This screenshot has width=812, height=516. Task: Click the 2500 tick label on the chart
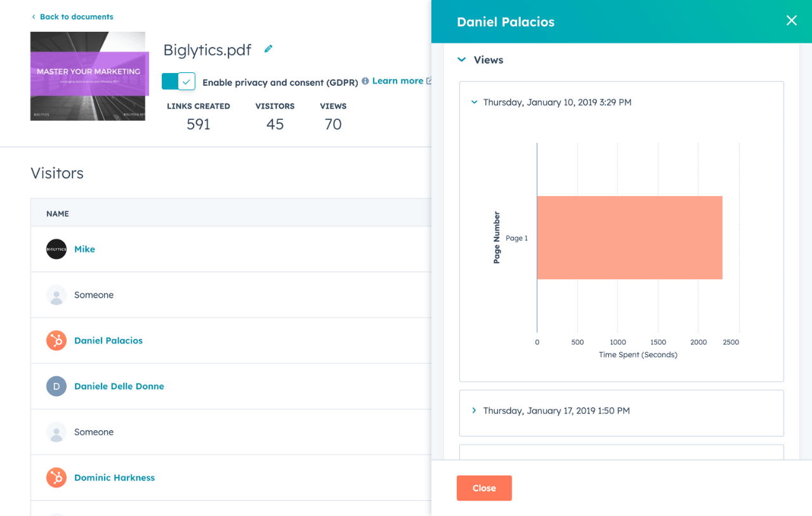coord(731,342)
